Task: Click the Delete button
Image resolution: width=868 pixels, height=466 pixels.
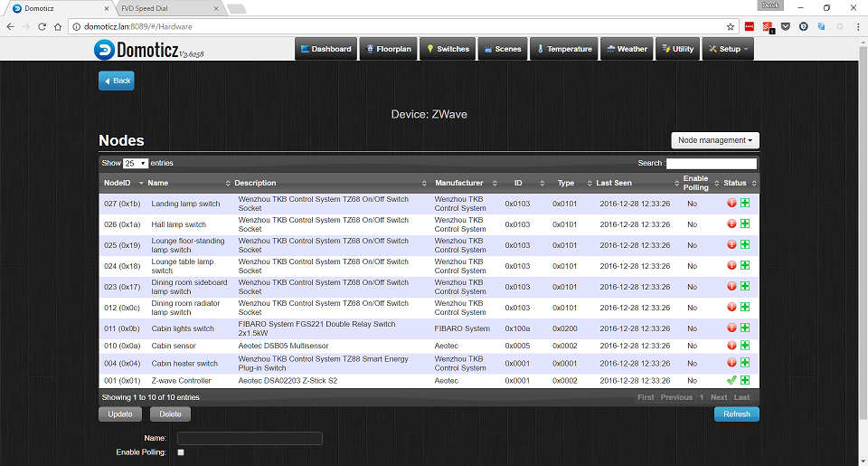Action: coord(171,414)
